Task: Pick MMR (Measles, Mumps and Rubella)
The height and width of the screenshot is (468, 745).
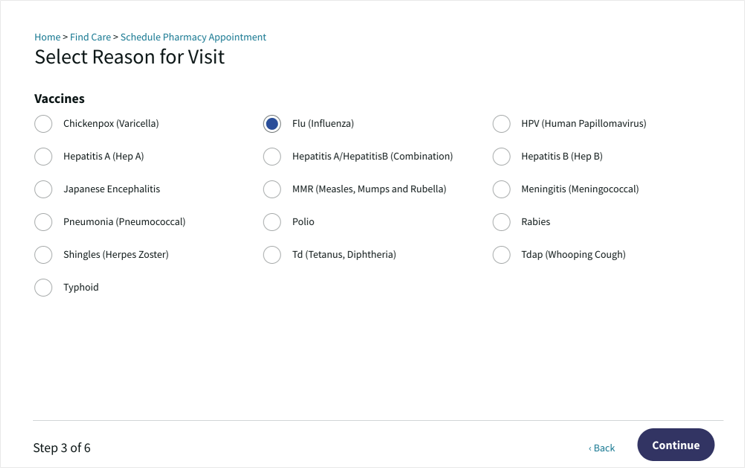Action: [x=272, y=189]
